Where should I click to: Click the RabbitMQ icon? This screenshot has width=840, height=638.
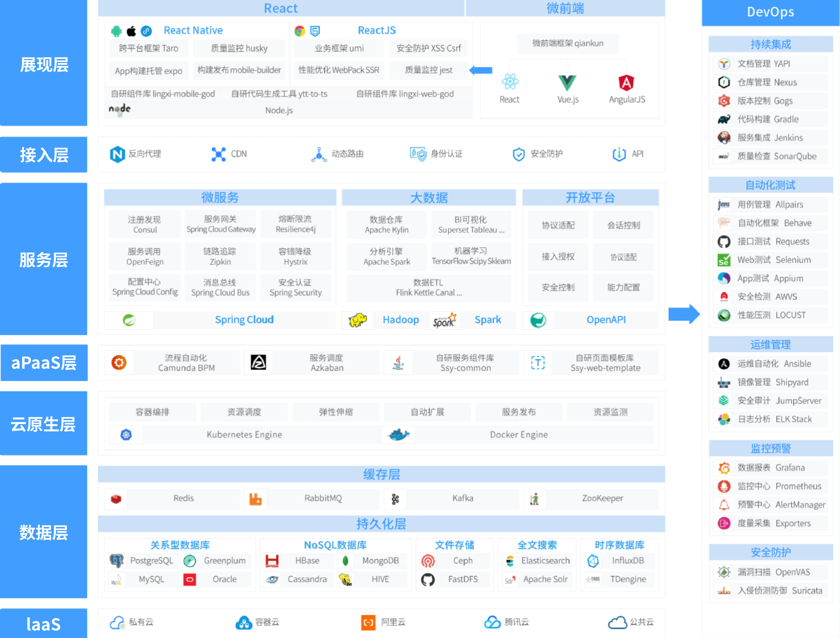(255, 499)
